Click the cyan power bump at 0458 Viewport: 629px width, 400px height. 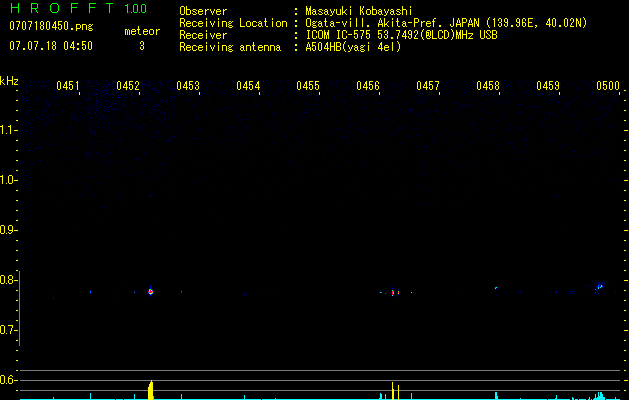[496, 396]
